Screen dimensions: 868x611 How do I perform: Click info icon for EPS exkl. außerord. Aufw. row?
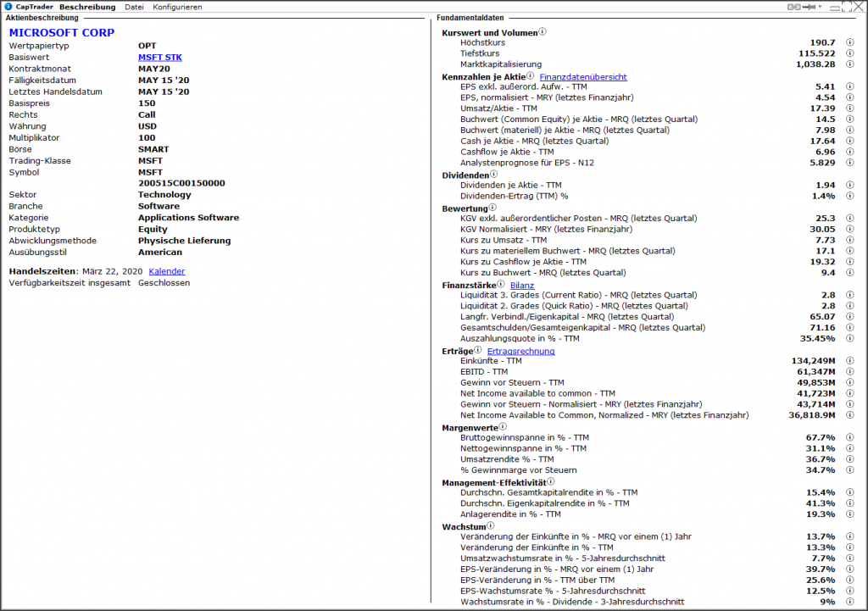[x=849, y=87]
